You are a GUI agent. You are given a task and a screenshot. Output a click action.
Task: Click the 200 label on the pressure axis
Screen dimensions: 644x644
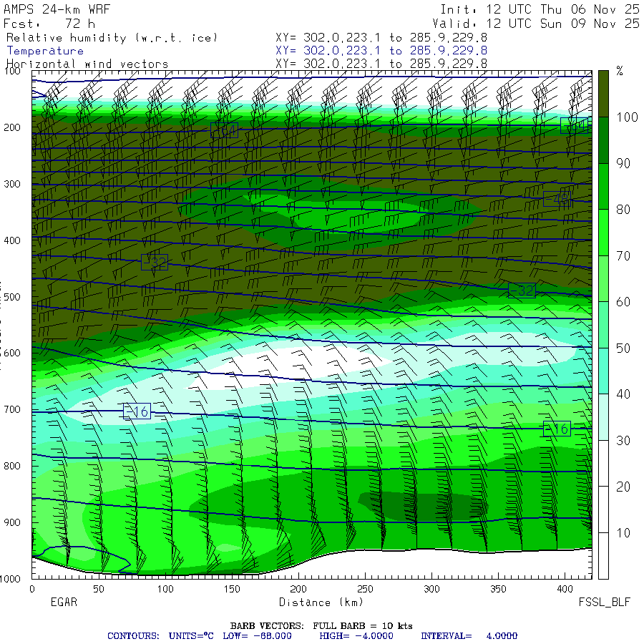(12, 128)
